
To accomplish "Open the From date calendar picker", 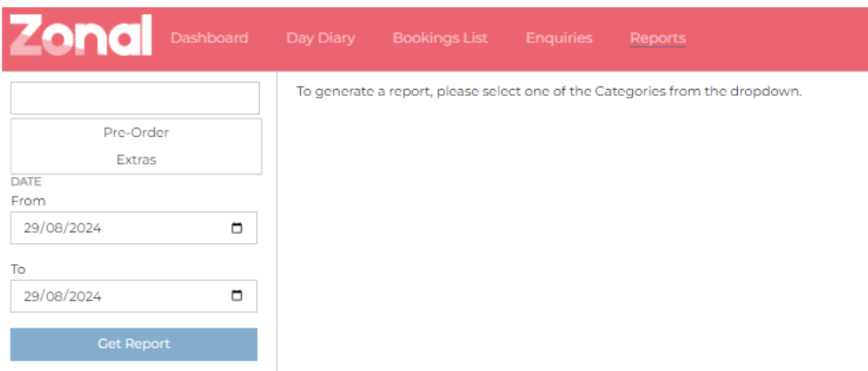I will 237,228.
